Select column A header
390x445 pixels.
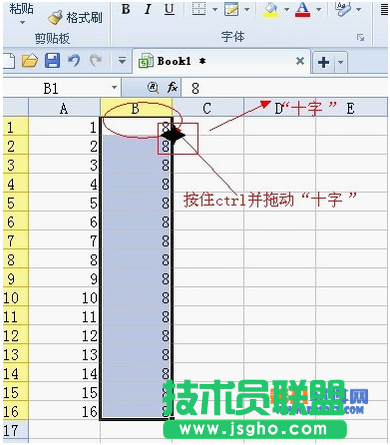pos(64,108)
